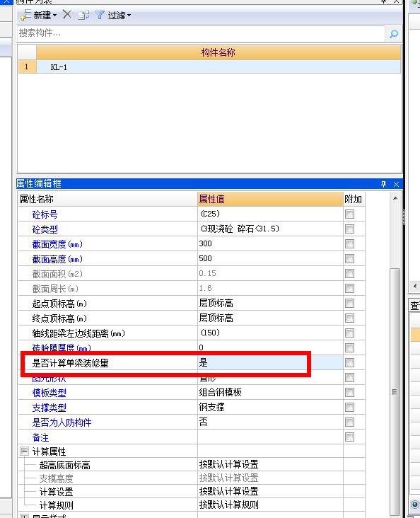This screenshot has height=518, width=420.
Task: Pin the 属性编辑框 panel
Action: click(383, 184)
